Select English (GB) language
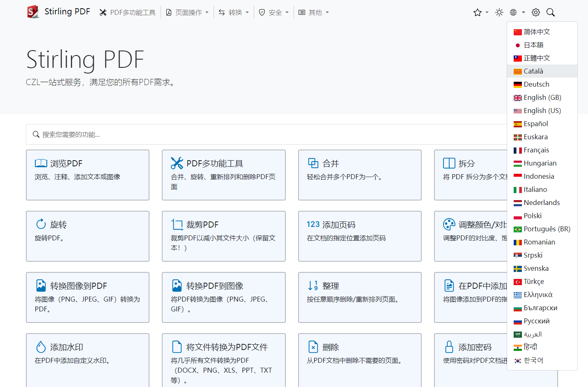Image resolution: width=588 pixels, height=387 pixels. (542, 97)
